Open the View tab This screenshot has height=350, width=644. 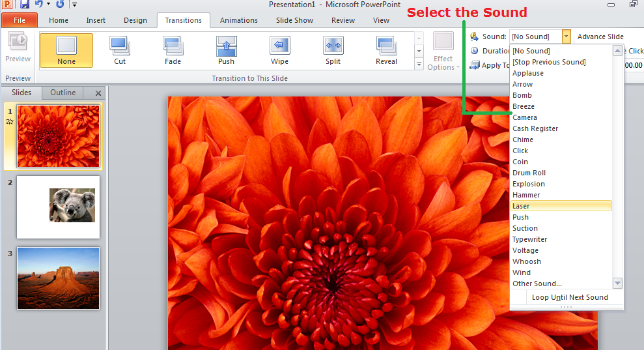click(381, 20)
